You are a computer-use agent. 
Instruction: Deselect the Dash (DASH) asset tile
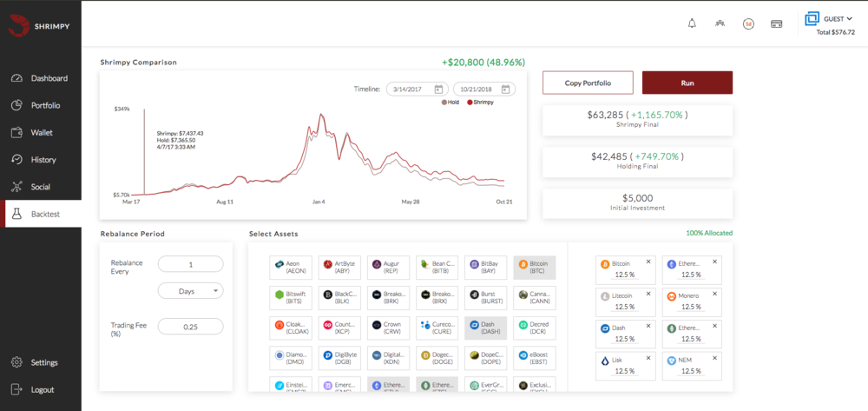point(485,328)
